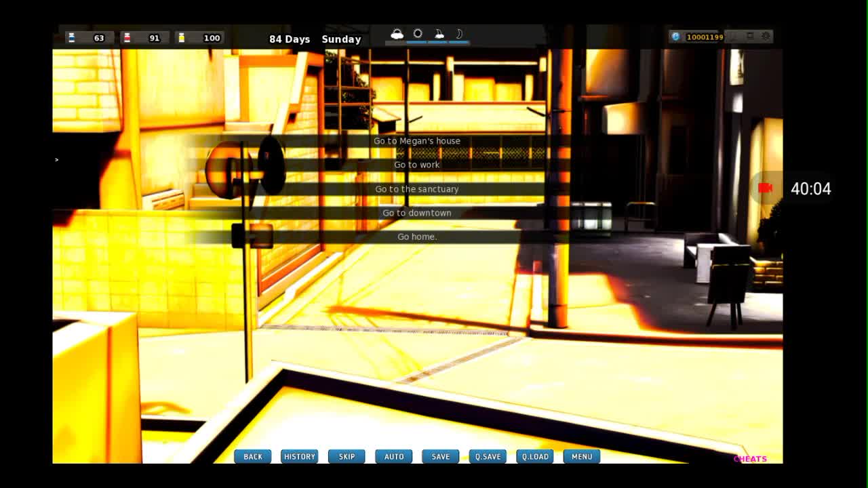Click the yellow potion stat icon

click(182, 38)
